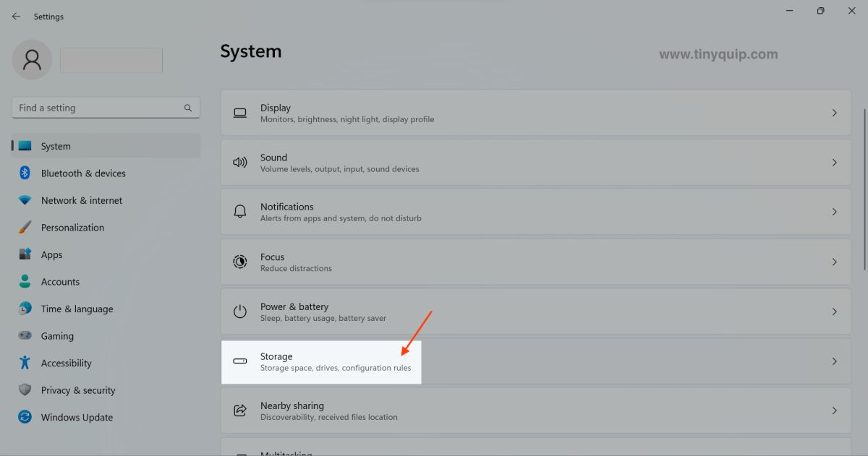The height and width of the screenshot is (456, 868).
Task: Select the Network & internet globe icon
Action: tap(24, 200)
